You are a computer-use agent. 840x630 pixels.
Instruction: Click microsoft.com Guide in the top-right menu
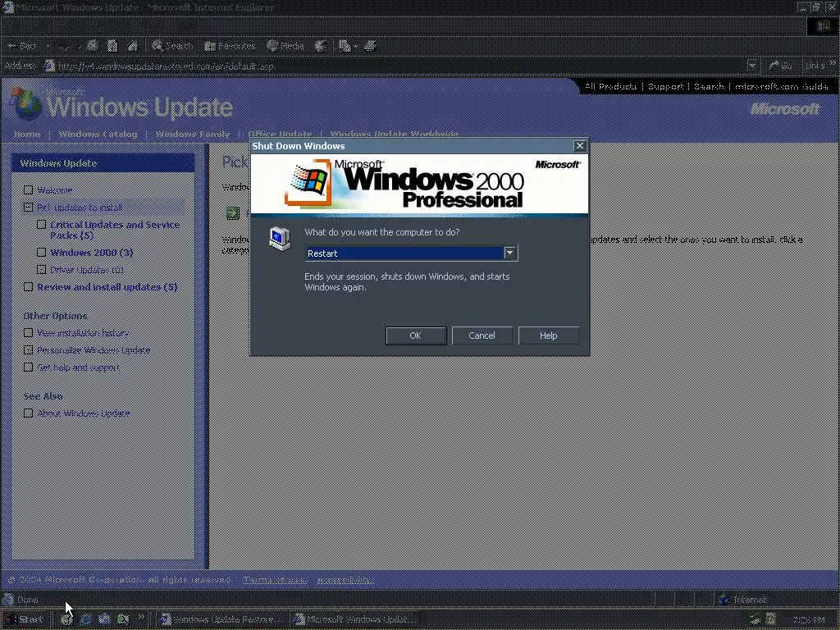pos(781,86)
